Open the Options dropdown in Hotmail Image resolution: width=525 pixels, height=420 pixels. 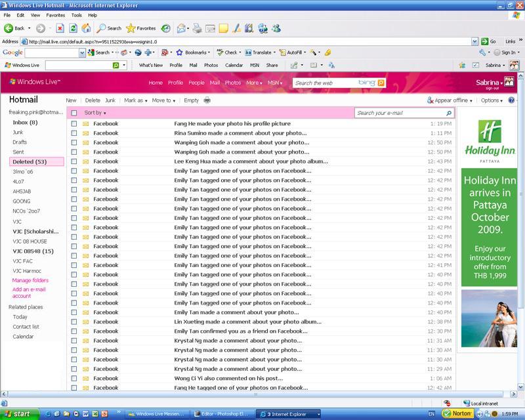point(492,100)
